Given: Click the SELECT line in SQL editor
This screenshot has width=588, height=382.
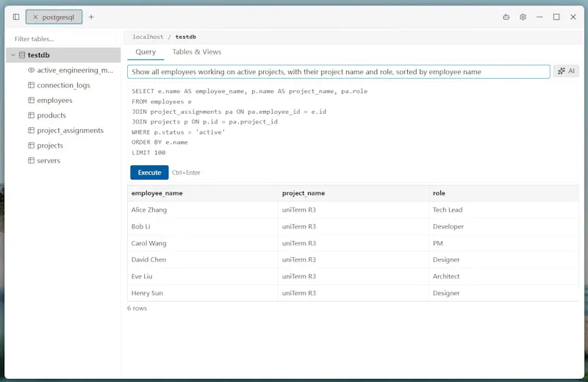Looking at the screenshot, I should (x=249, y=91).
